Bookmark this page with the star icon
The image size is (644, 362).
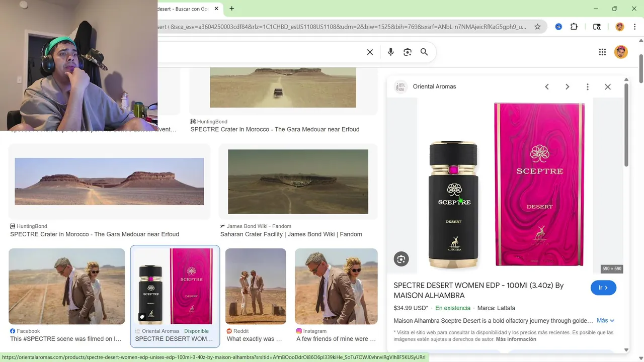(537, 27)
